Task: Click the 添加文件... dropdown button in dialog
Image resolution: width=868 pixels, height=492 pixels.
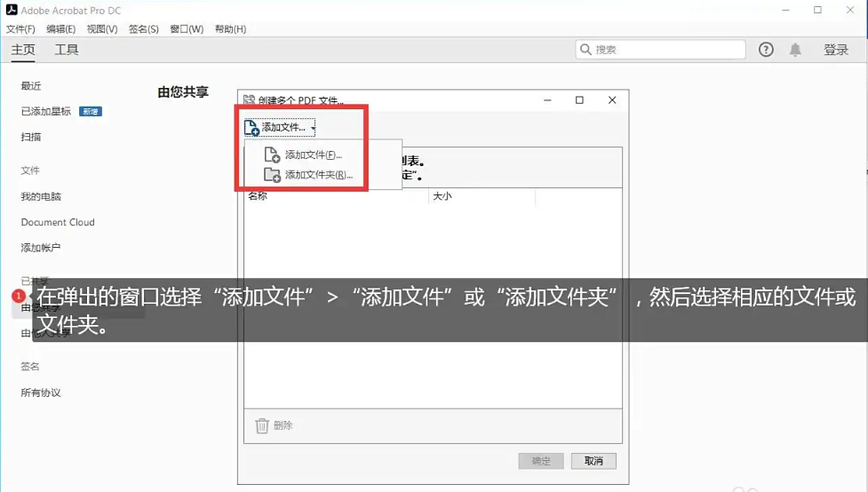Action: click(x=280, y=127)
